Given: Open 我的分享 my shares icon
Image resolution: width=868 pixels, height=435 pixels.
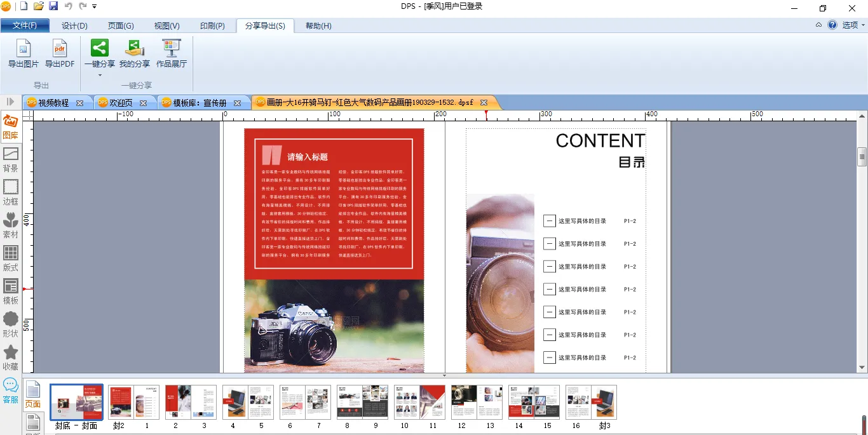Looking at the screenshot, I should pyautogui.click(x=135, y=50).
